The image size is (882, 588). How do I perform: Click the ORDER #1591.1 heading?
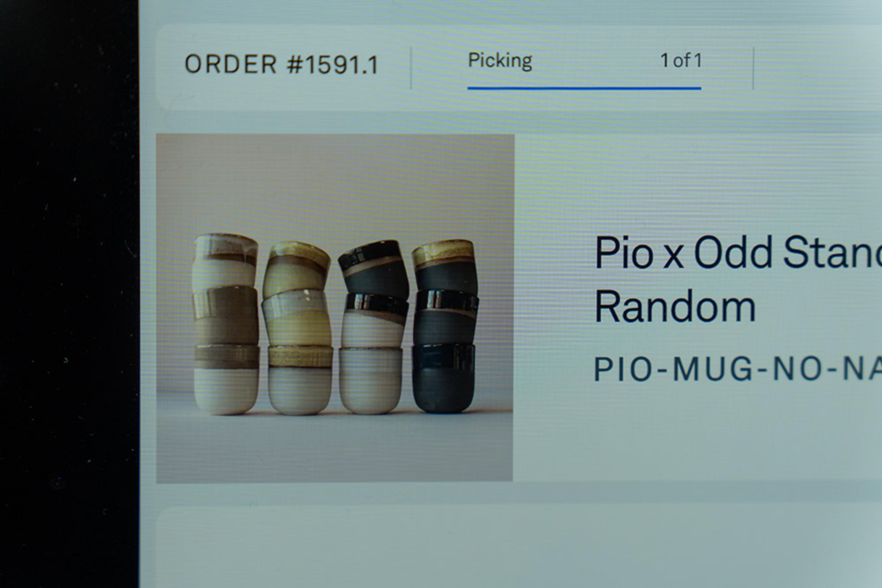(x=281, y=65)
